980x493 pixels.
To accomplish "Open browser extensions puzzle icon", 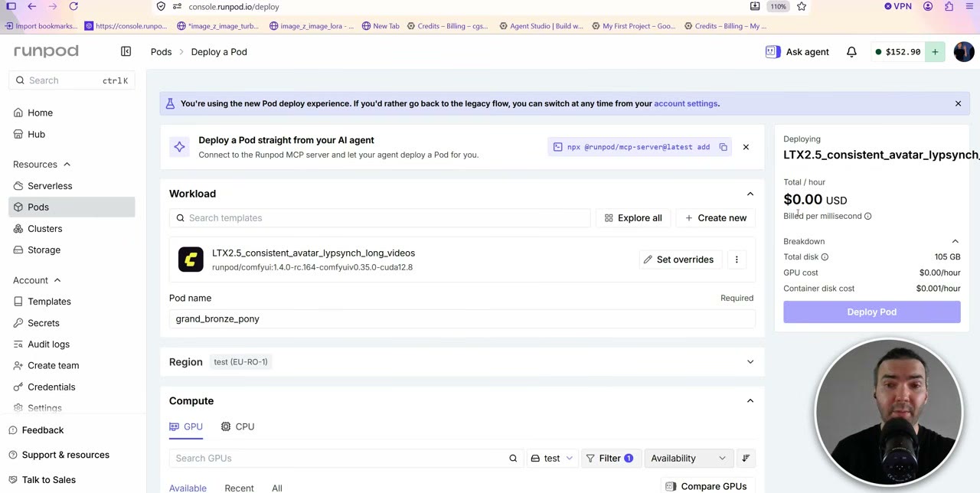I will coord(949,6).
